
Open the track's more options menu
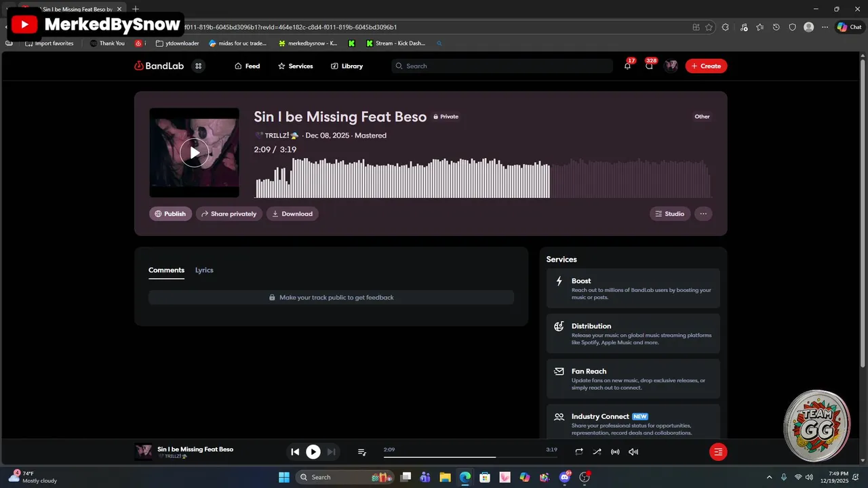(x=703, y=213)
